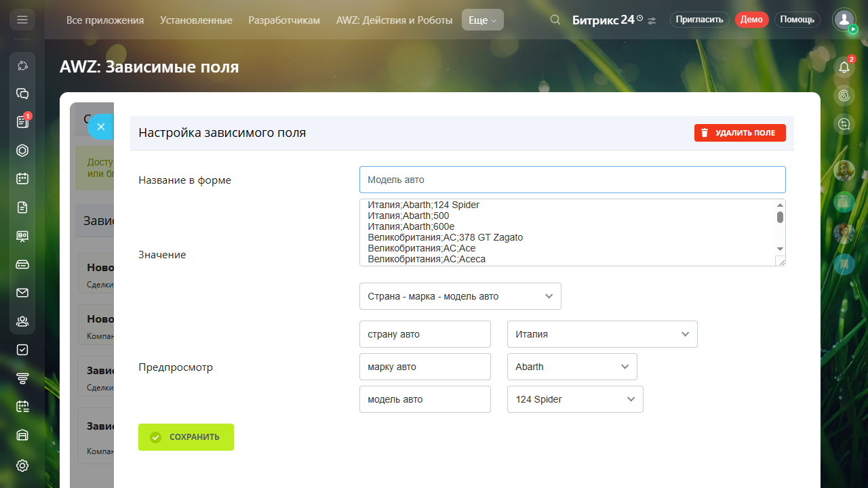Expand the 'Еще' menu in top navigation
This screenshot has width=868, height=488.
tap(482, 20)
